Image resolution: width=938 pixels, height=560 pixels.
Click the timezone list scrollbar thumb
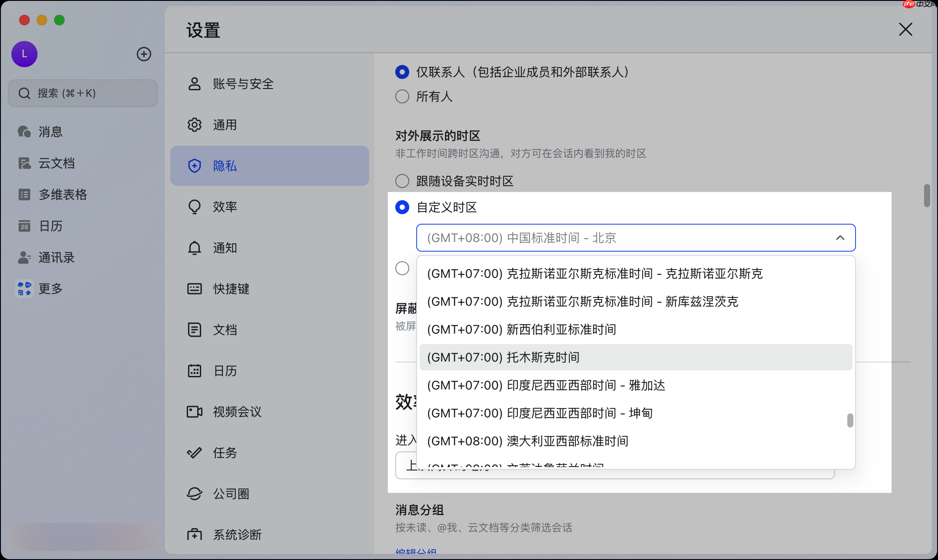point(850,420)
